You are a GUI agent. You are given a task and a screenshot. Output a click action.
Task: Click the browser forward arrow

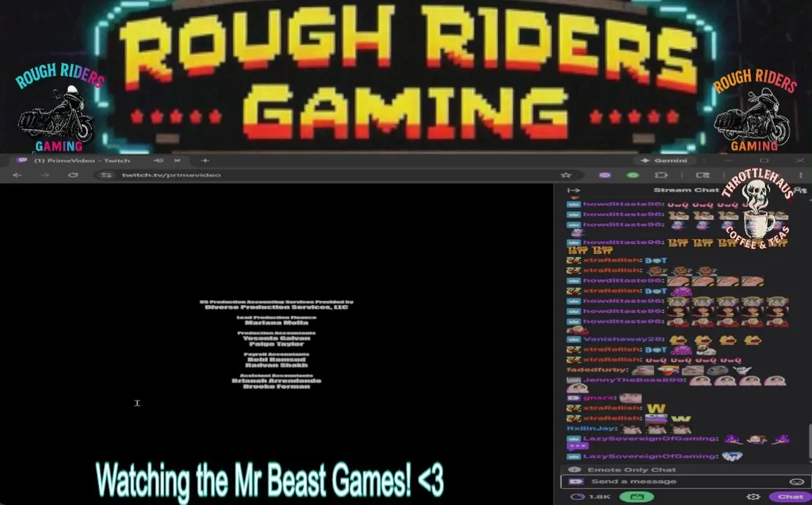(45, 175)
